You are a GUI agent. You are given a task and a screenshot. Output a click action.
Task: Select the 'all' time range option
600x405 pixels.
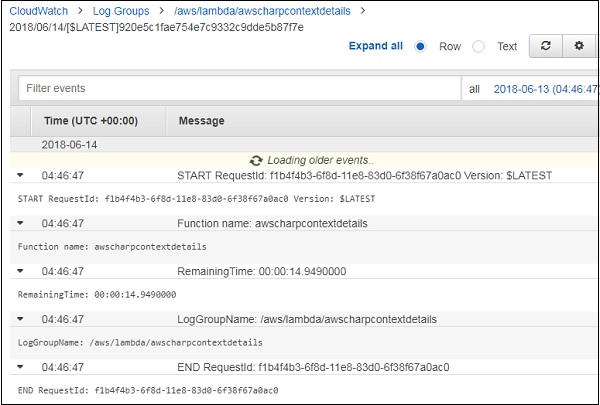click(x=475, y=89)
